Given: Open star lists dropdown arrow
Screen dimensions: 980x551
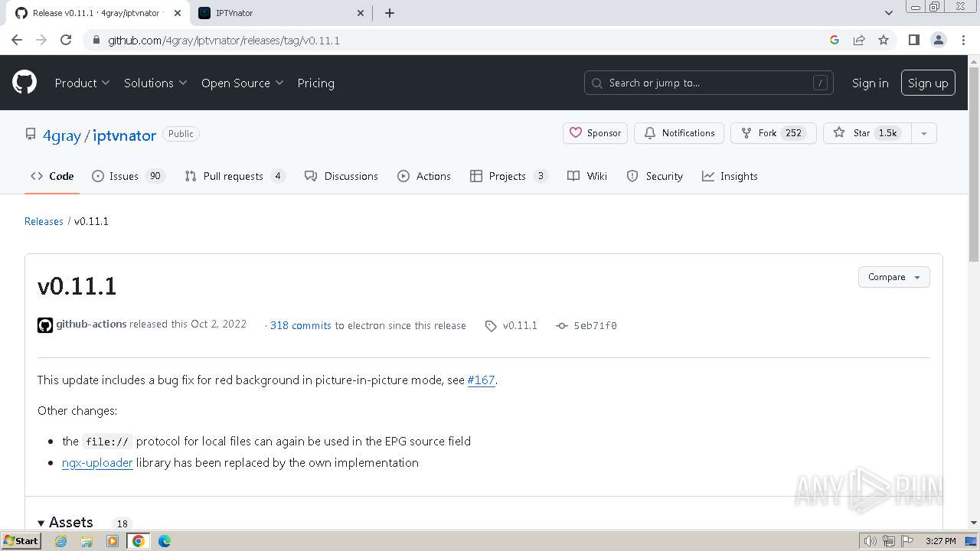Looking at the screenshot, I should tap(924, 133).
